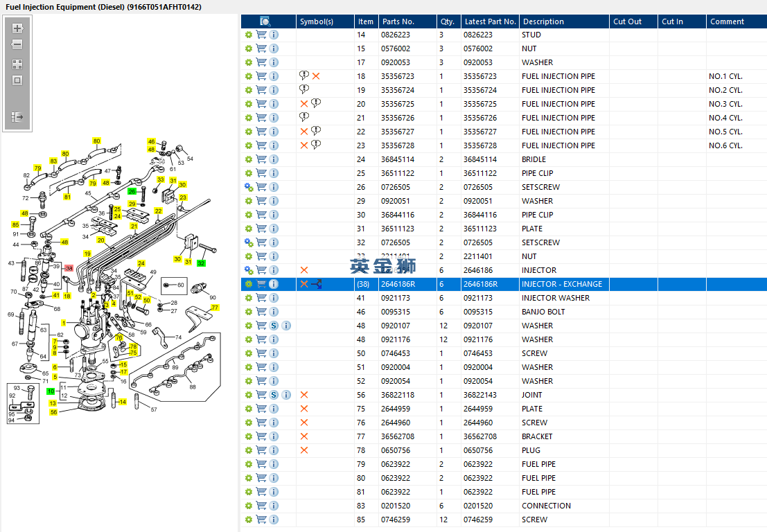Click the supersession arrow icon on INJECTOR - EXCHANGE row

[x=317, y=284]
